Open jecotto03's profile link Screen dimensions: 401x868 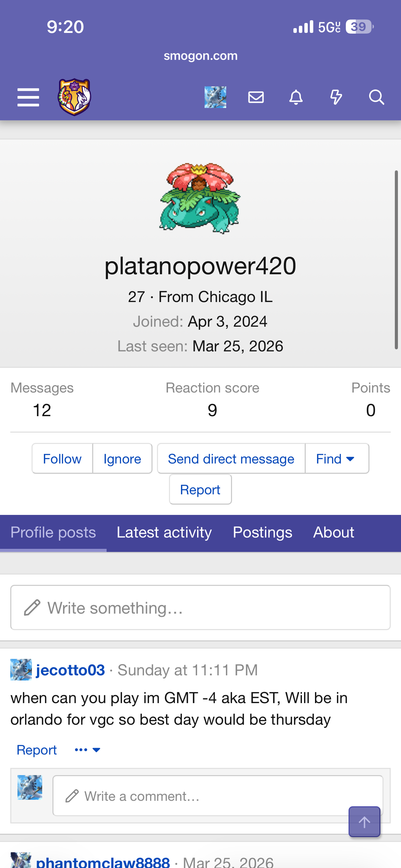pos(70,670)
